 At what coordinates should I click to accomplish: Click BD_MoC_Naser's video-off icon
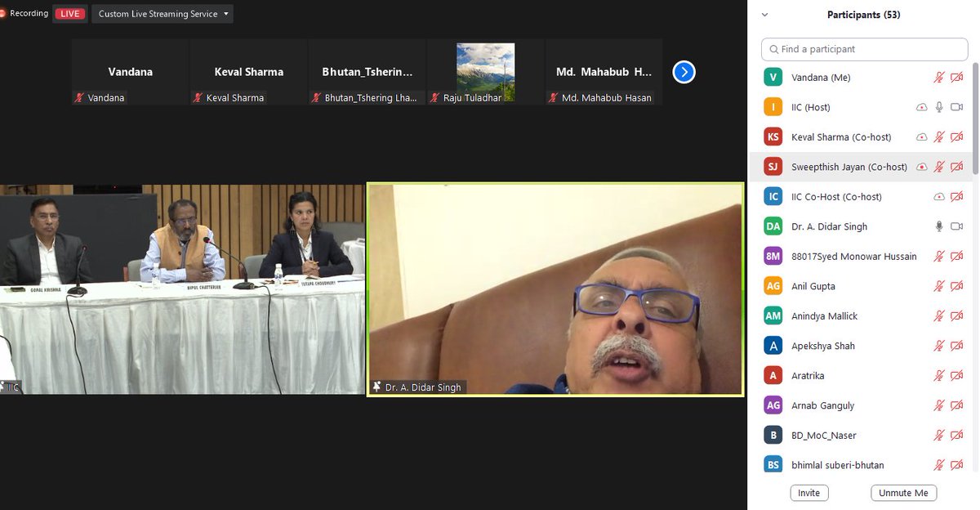pos(957,435)
